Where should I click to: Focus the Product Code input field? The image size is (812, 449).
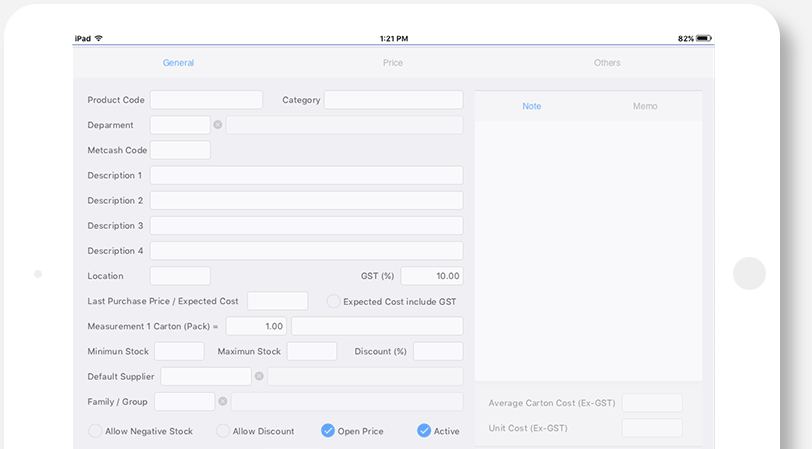(x=206, y=100)
